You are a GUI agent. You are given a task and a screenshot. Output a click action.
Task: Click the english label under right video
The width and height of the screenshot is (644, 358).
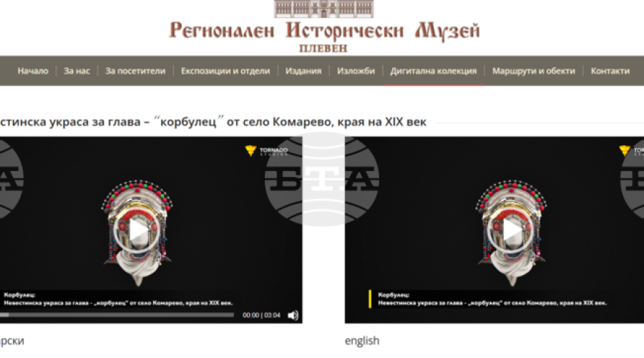point(362,341)
